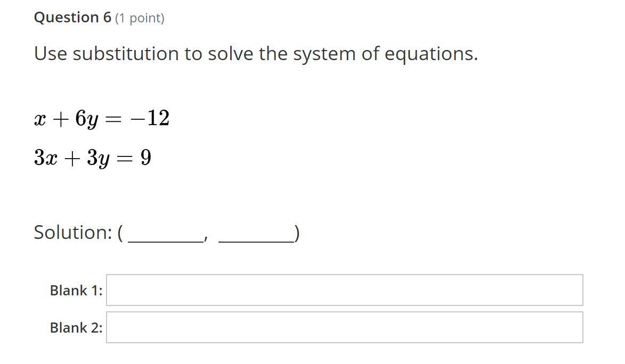This screenshot has height=364, width=625.
Task: Click the −12 in the first equation
Action: pyautogui.click(x=150, y=118)
